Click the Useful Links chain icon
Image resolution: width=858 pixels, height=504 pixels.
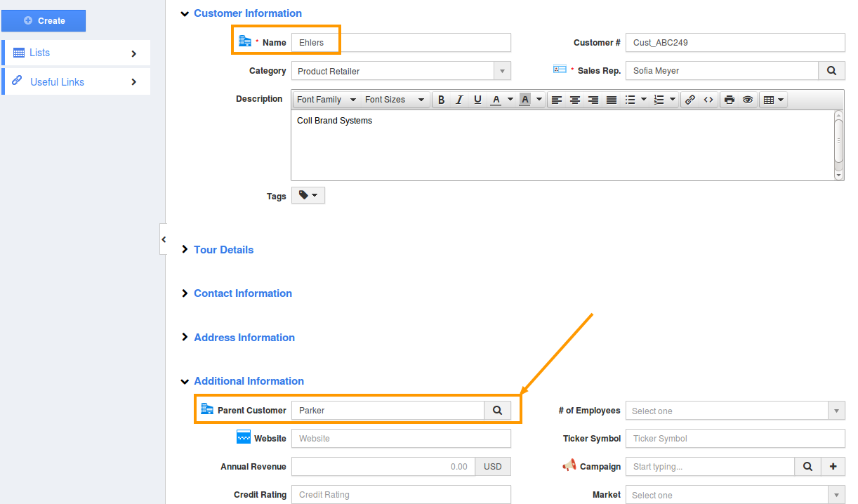(x=18, y=81)
